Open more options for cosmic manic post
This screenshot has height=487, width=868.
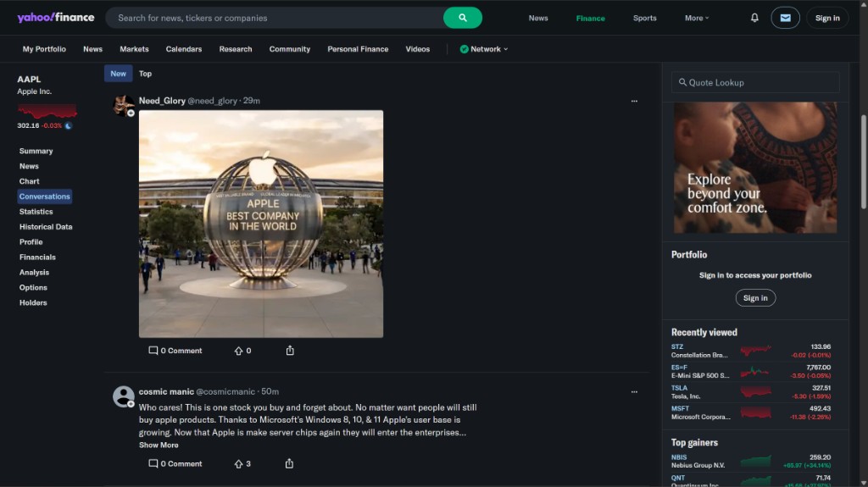coord(634,391)
